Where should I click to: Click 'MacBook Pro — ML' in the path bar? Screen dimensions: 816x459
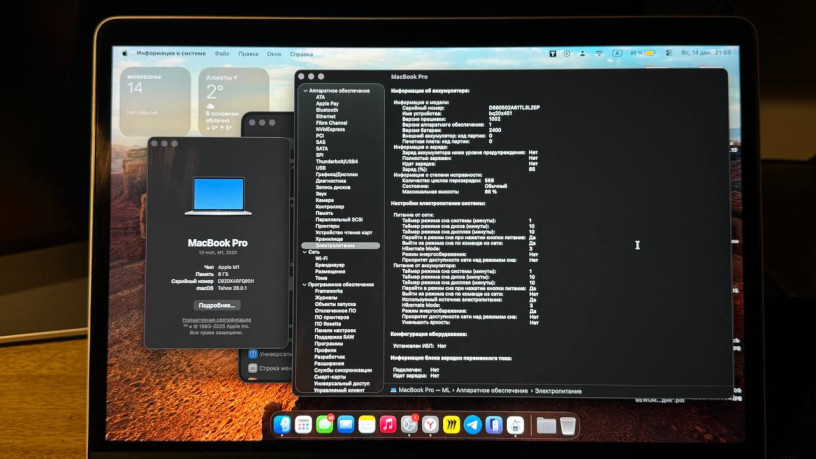(x=423, y=390)
